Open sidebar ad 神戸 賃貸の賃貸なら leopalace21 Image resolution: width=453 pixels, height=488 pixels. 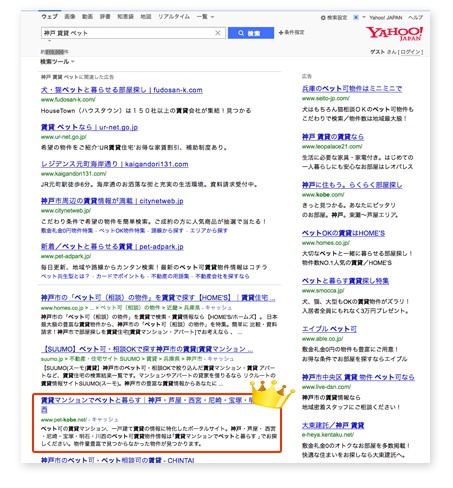point(333,137)
